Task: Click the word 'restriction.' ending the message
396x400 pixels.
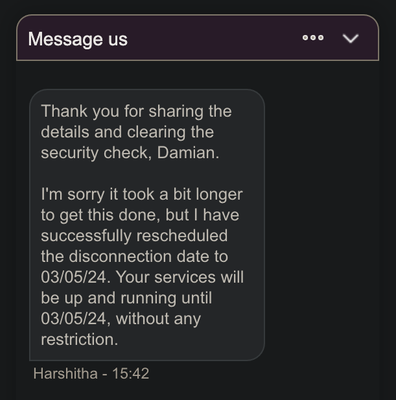Action: pos(79,339)
